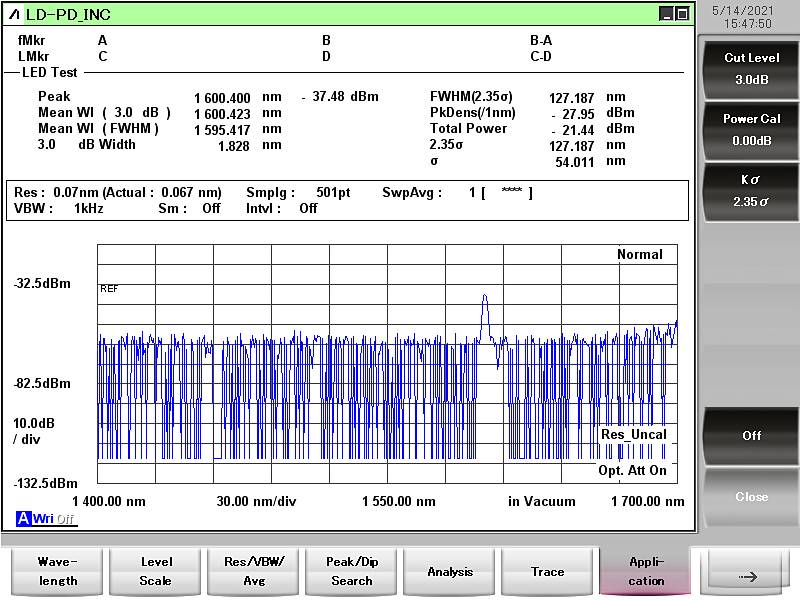
Task: Open the Cut Level 3.0dB setting
Action: [751, 68]
